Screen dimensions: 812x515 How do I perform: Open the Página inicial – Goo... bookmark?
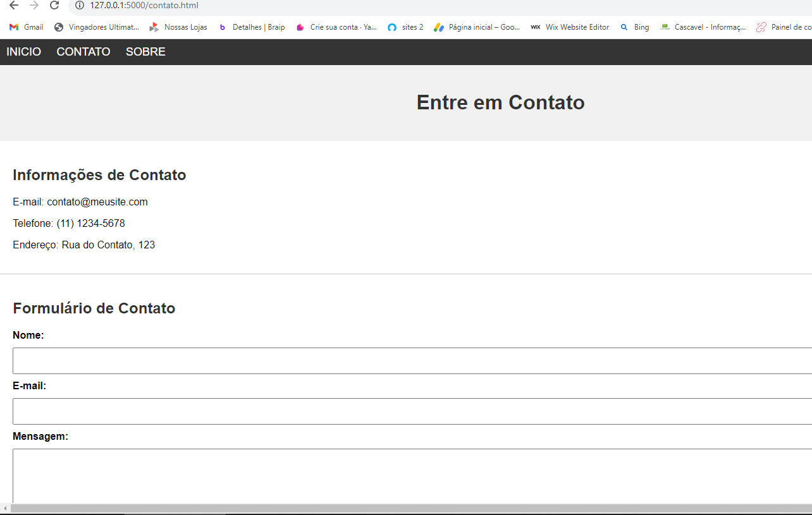pos(477,27)
